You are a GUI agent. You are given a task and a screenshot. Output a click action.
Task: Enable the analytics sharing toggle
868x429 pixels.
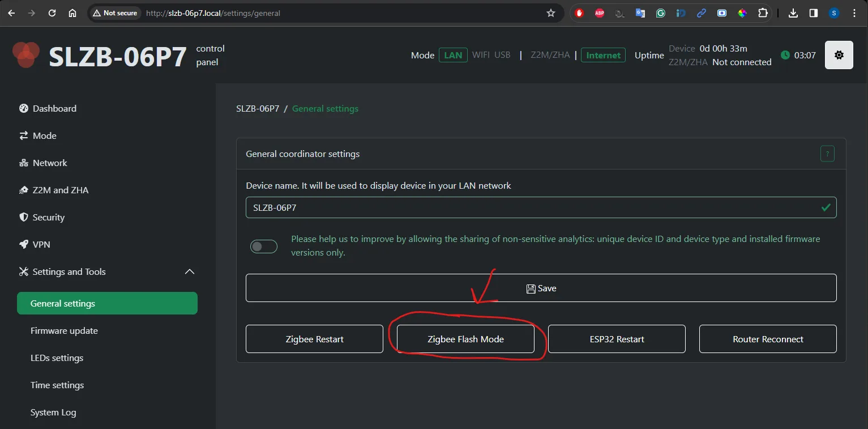pos(264,246)
